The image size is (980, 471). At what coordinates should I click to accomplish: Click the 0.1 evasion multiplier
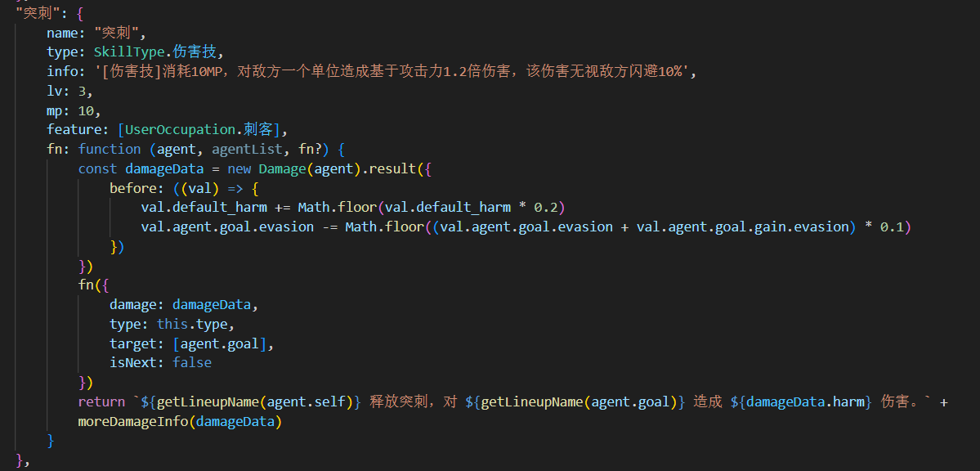pos(891,227)
